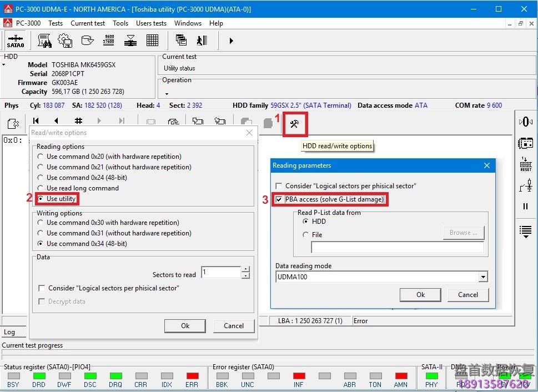Viewport: 538px width, 392px height.
Task: Click Ok in Reading parameters dialog
Action: coord(420,295)
